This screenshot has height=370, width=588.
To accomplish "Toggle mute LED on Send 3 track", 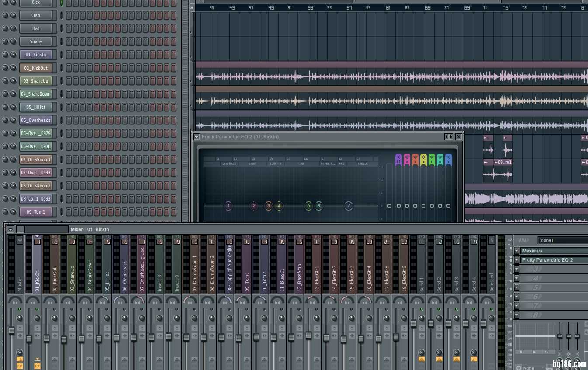I will tap(457, 309).
